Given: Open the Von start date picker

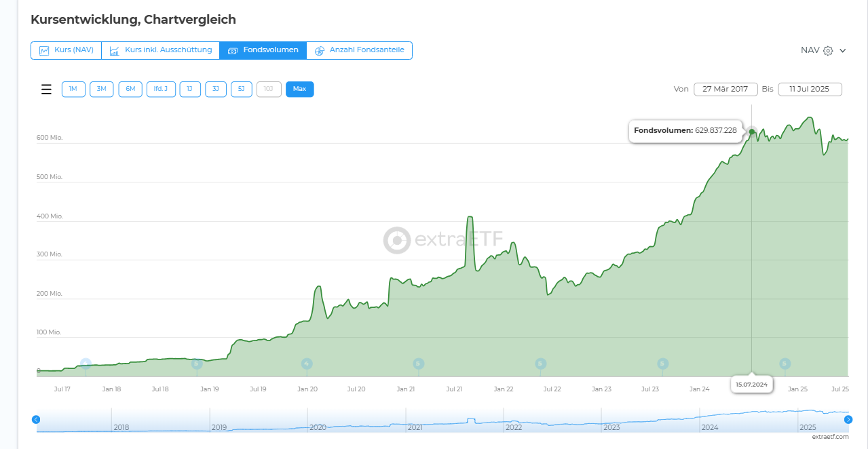Looking at the screenshot, I should [x=725, y=90].
